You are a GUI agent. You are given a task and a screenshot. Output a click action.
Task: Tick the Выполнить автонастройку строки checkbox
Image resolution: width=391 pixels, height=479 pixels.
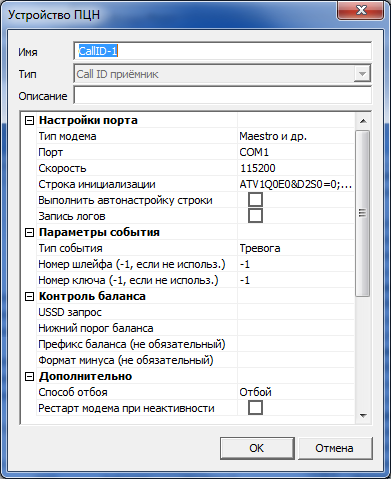255,200
